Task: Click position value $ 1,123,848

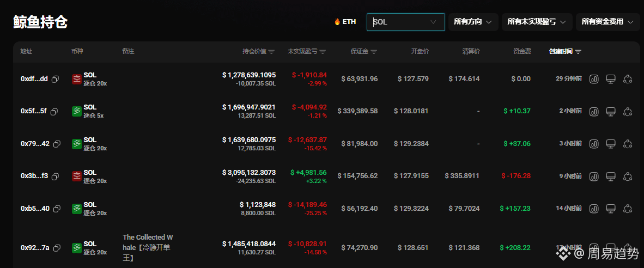Action: (x=258, y=205)
